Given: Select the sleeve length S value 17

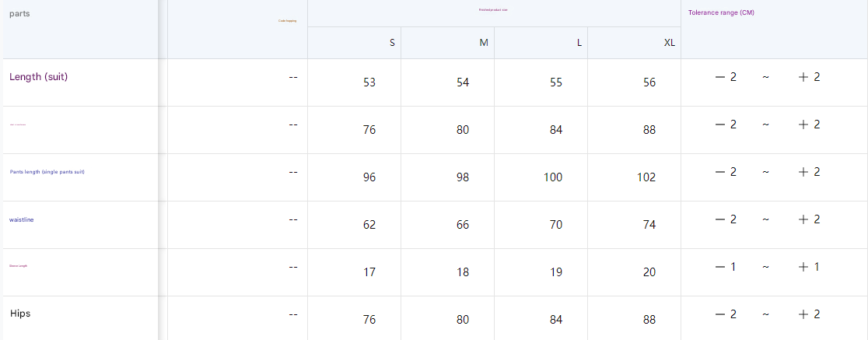Looking at the screenshot, I should [369, 272].
